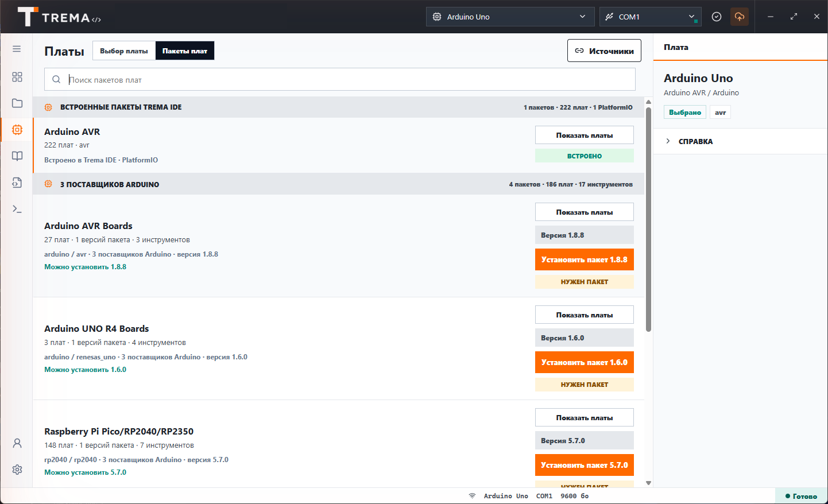Click the НУЖЕН ПАКЕТ badge under 1.6.0
Viewport: 828px width, 504px height.
tap(585, 385)
